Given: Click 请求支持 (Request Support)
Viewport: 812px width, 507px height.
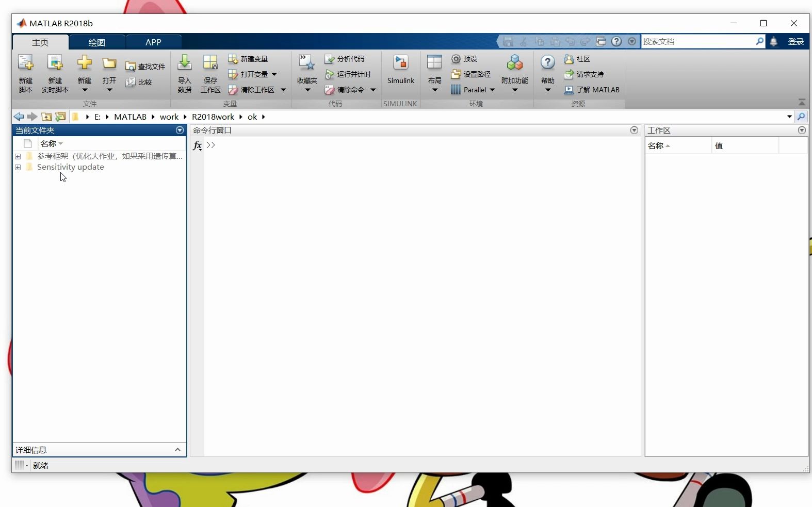Looking at the screenshot, I should coord(584,74).
